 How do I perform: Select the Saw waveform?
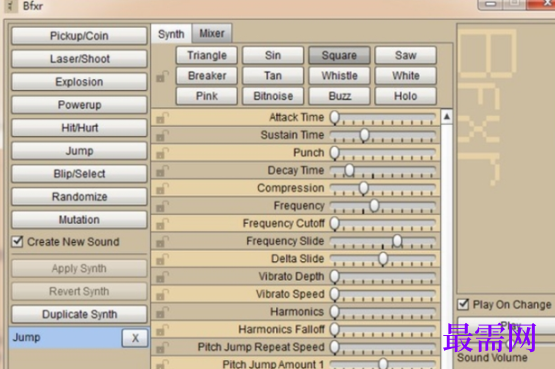click(406, 56)
